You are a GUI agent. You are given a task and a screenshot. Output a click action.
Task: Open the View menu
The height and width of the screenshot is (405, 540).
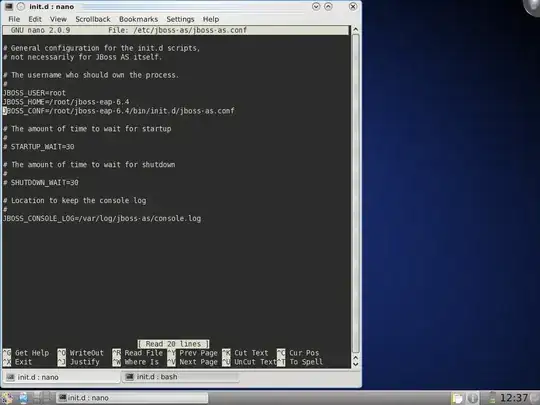tap(58, 19)
